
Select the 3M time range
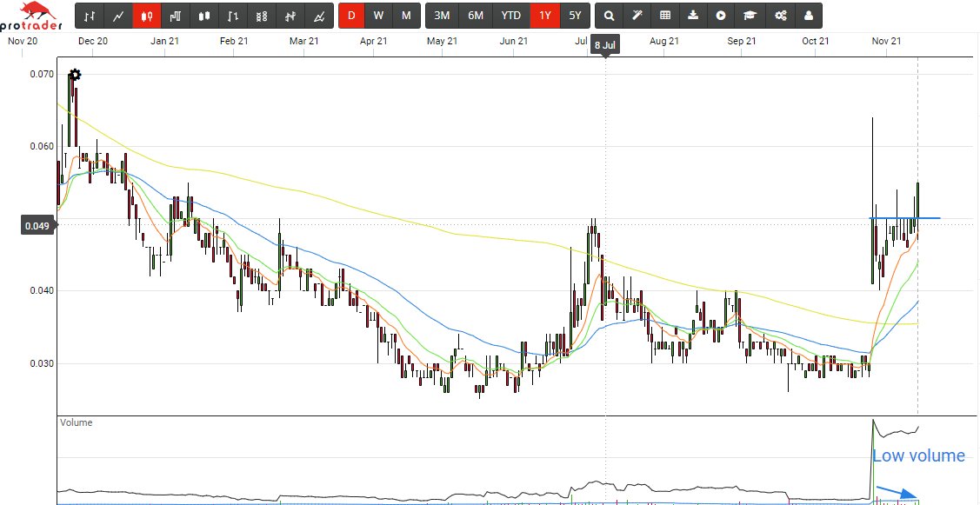coord(442,16)
